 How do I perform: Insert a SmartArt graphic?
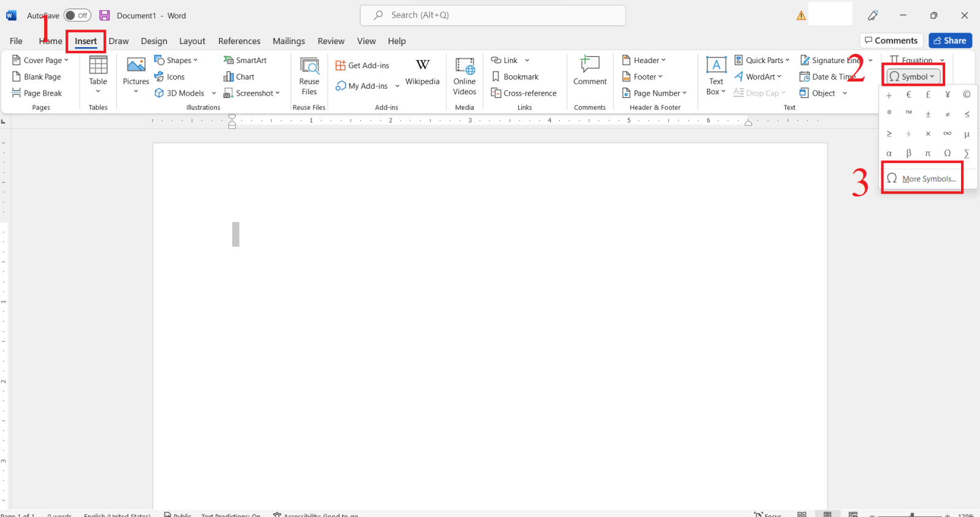coord(245,60)
